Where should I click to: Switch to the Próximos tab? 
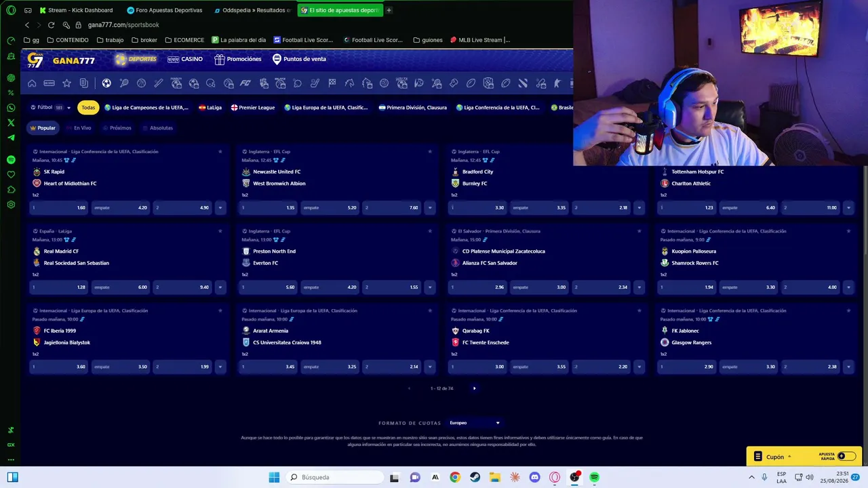point(117,128)
